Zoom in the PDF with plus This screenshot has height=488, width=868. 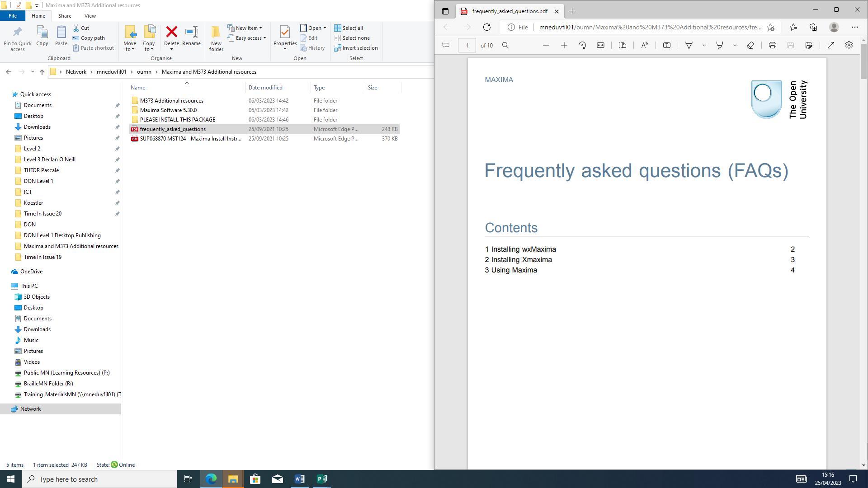[564, 45]
